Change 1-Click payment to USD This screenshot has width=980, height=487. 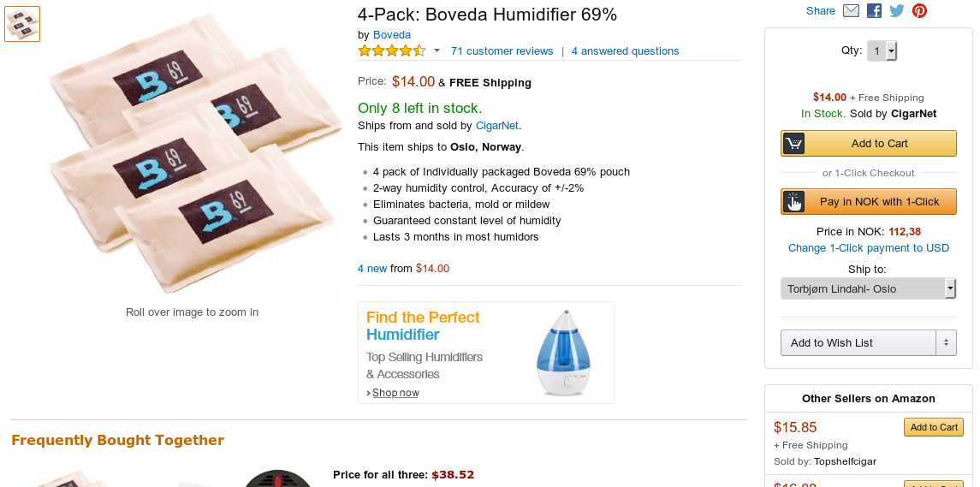pyautogui.click(x=868, y=248)
